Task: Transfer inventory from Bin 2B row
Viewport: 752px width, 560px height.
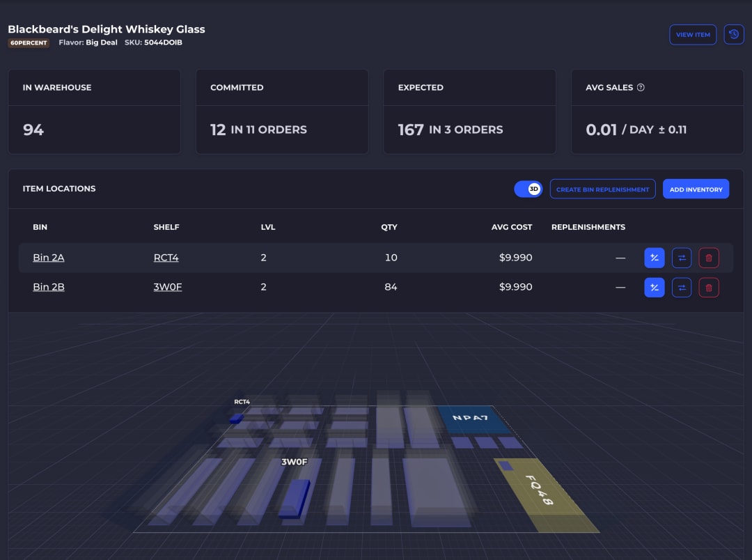Action: pos(682,288)
